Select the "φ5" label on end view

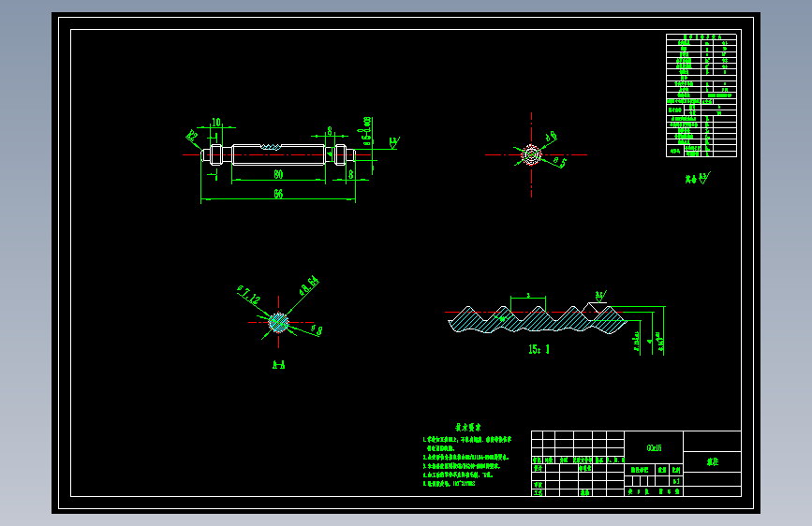coord(560,162)
